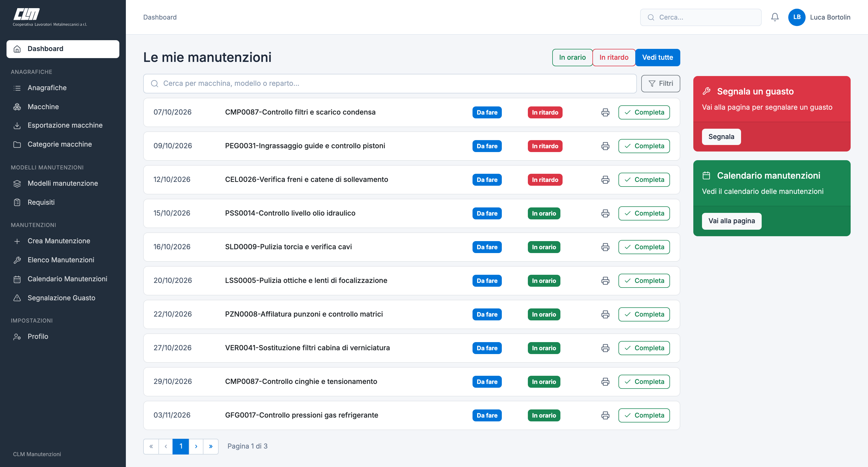Print the PSS0014 olio idraulico maintenance

coord(605,213)
